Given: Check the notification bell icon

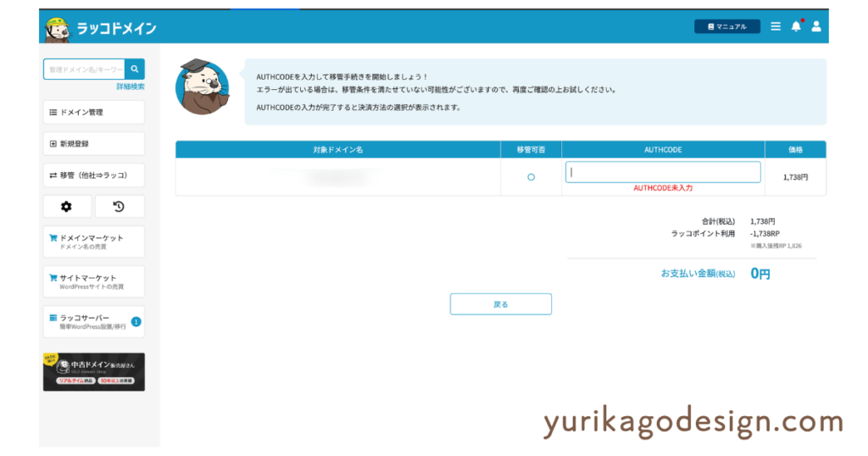Looking at the screenshot, I should click(796, 26).
